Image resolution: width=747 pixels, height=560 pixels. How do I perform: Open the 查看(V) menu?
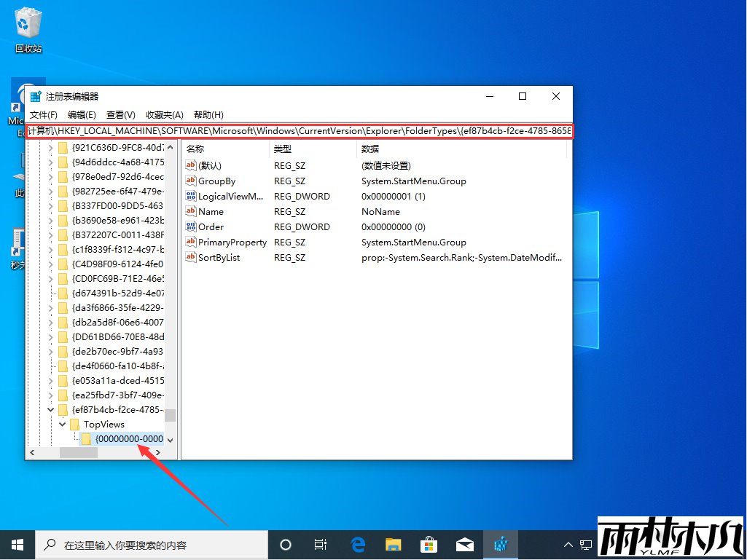tap(121, 114)
